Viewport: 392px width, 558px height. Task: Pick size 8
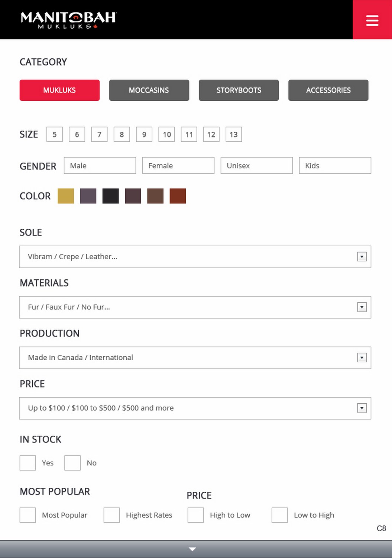pyautogui.click(x=122, y=134)
